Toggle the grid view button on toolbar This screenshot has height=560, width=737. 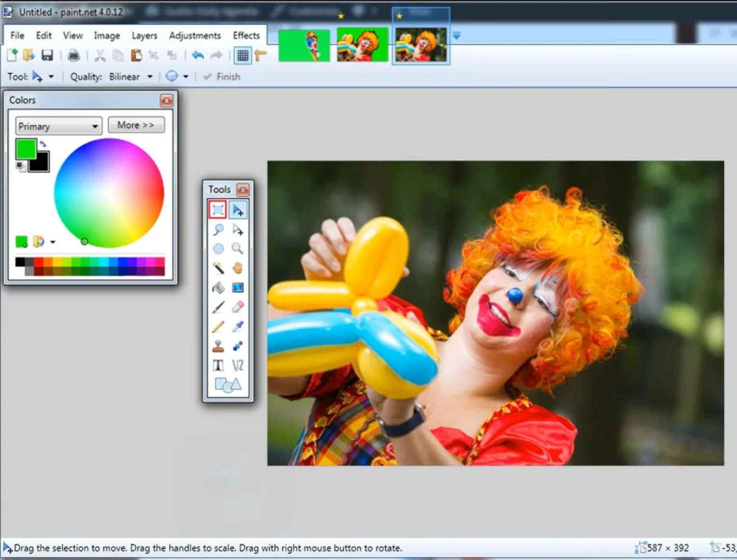(x=242, y=55)
